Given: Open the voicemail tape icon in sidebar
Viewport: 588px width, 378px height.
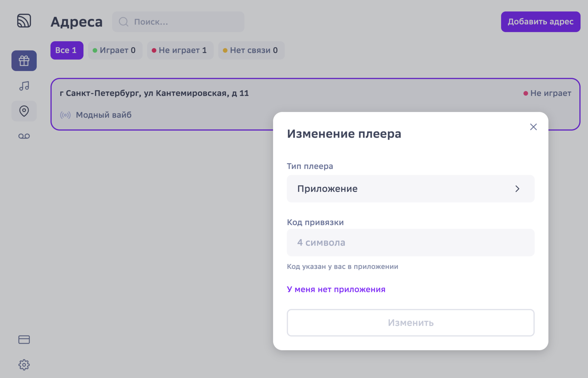Looking at the screenshot, I should pos(24,136).
